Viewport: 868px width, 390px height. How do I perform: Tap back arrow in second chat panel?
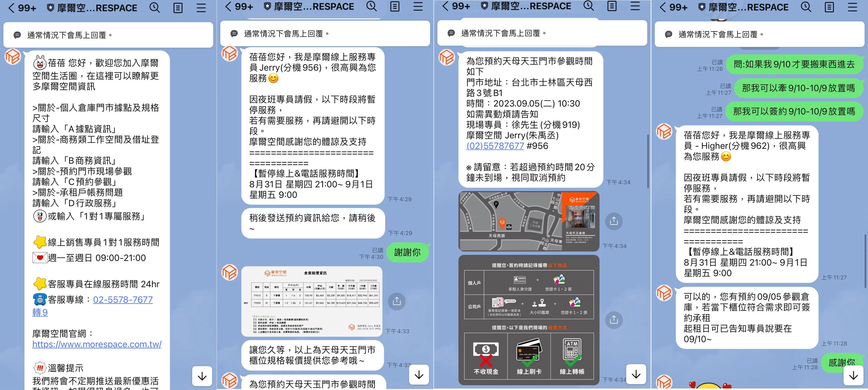tap(228, 6)
